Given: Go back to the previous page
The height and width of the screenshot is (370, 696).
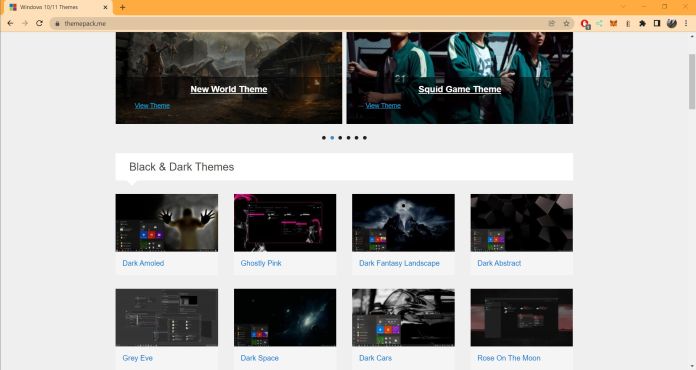Looking at the screenshot, I should 10,24.
